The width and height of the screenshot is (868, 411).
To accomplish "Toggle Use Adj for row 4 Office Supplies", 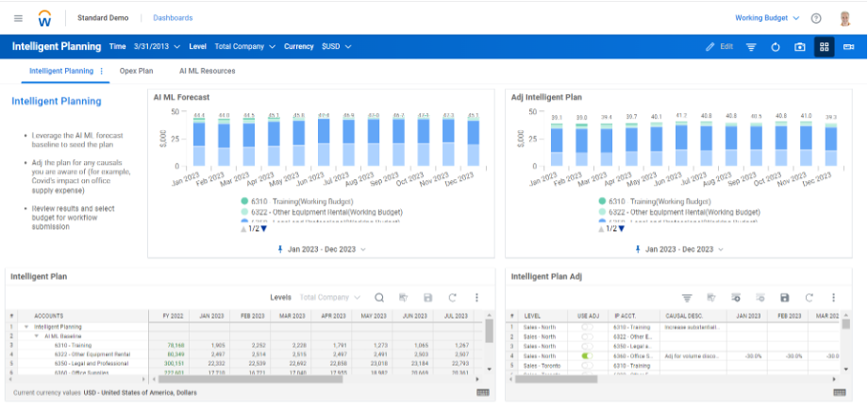I will 587,356.
